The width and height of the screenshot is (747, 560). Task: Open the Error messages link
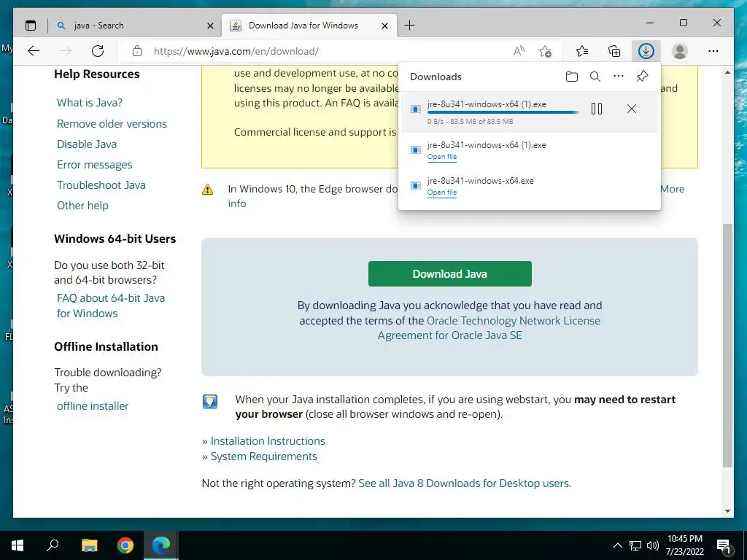click(94, 165)
